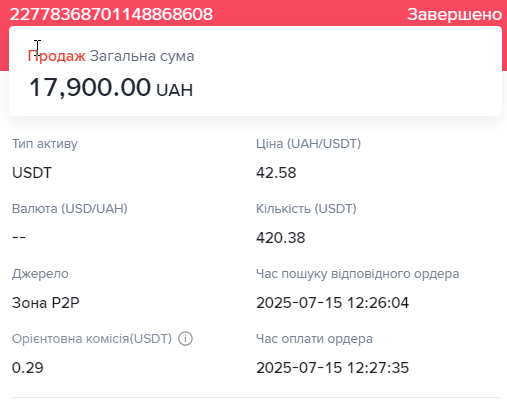This screenshot has height=400, width=507.
Task: Click the commission info icon
Action: point(185,339)
